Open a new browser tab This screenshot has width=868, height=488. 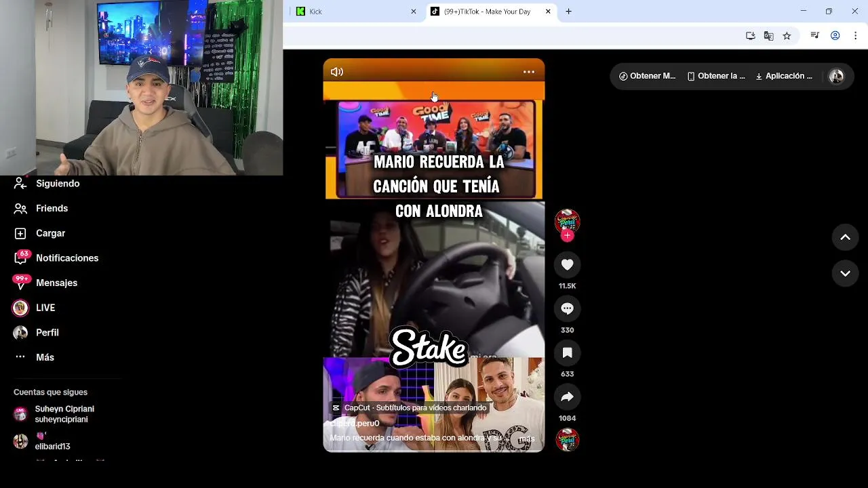pos(568,12)
